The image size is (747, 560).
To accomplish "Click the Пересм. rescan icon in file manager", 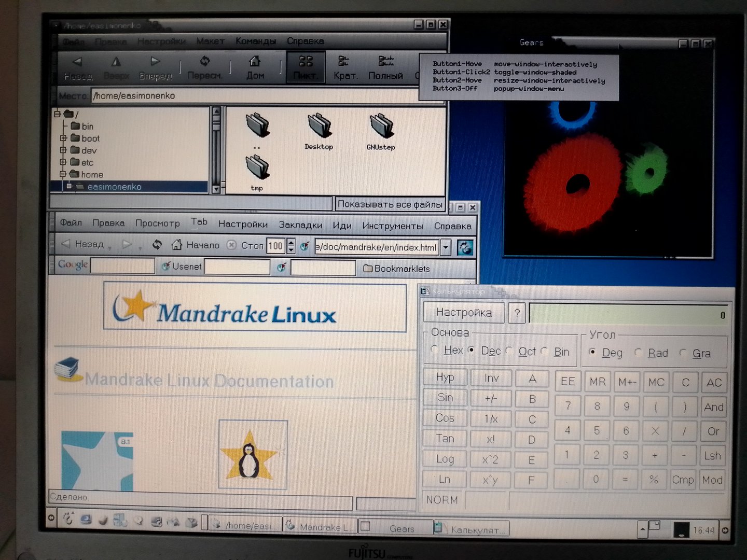I will pos(205,61).
